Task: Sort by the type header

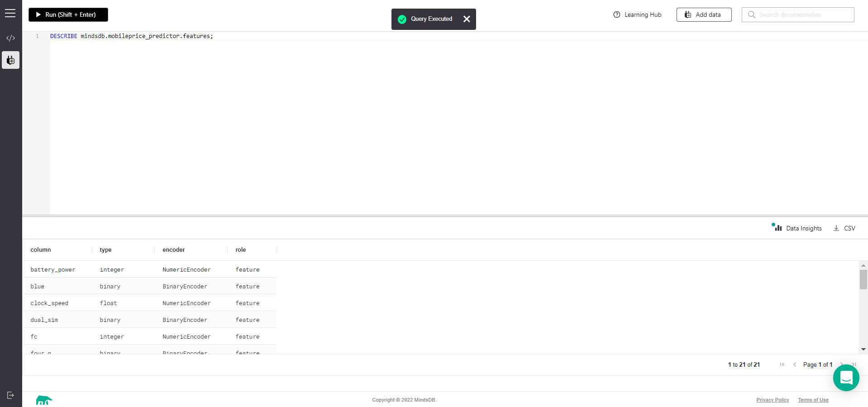Action: pos(105,250)
